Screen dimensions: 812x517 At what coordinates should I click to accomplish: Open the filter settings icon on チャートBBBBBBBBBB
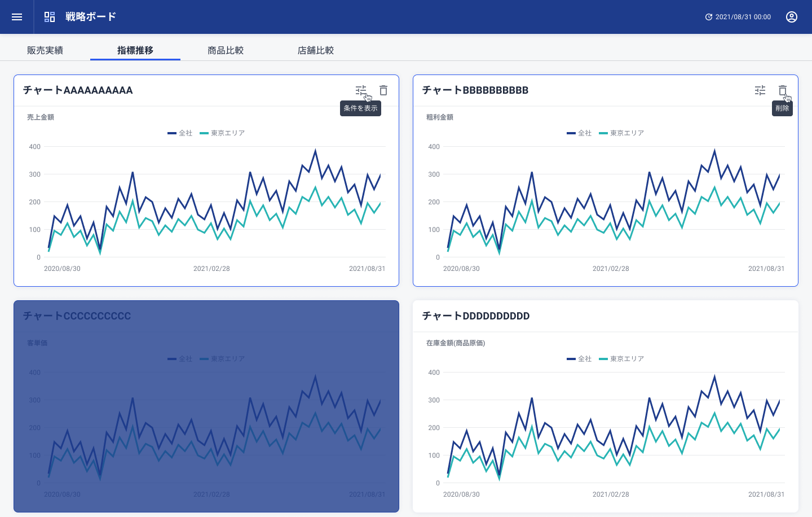click(760, 90)
